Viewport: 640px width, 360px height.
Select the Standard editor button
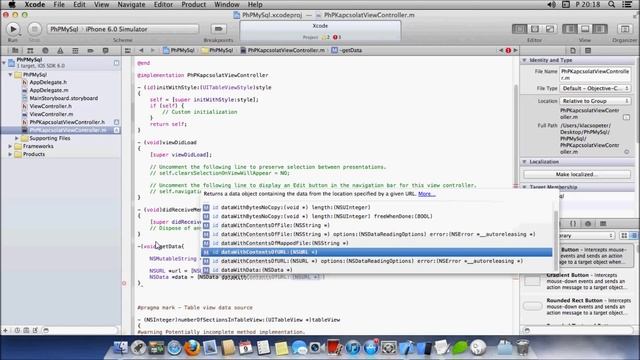519,29
